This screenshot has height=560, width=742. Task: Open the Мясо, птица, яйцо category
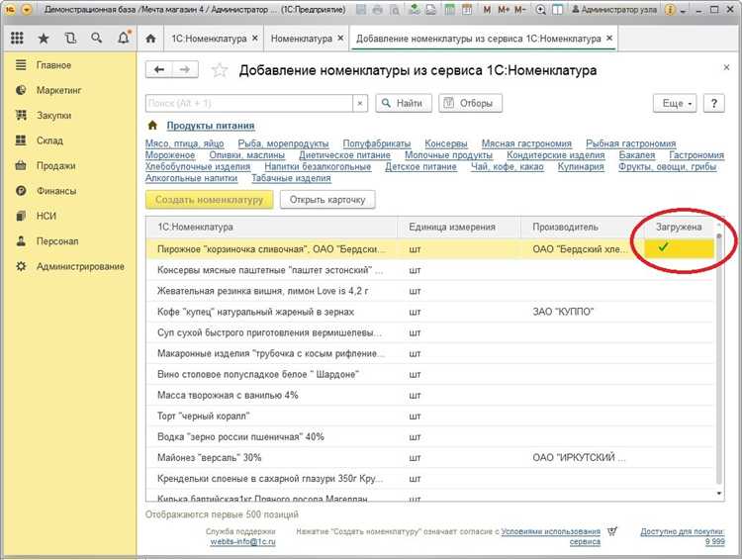pyautogui.click(x=185, y=143)
